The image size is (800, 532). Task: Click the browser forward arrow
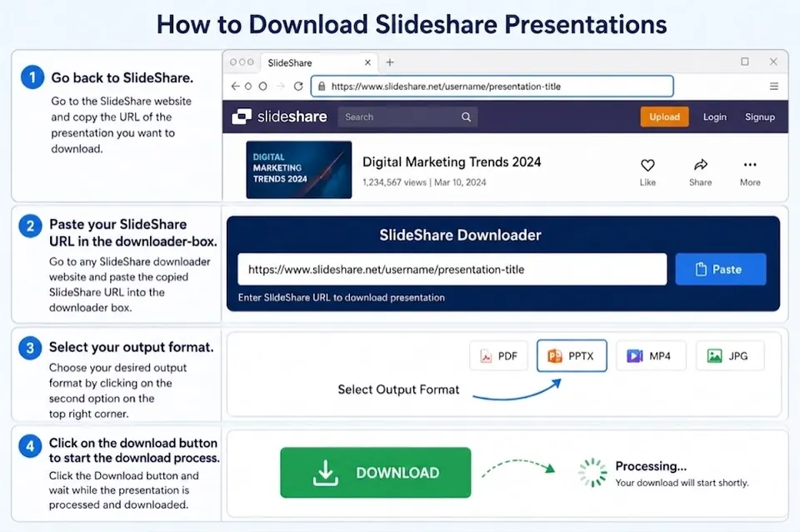[280, 86]
